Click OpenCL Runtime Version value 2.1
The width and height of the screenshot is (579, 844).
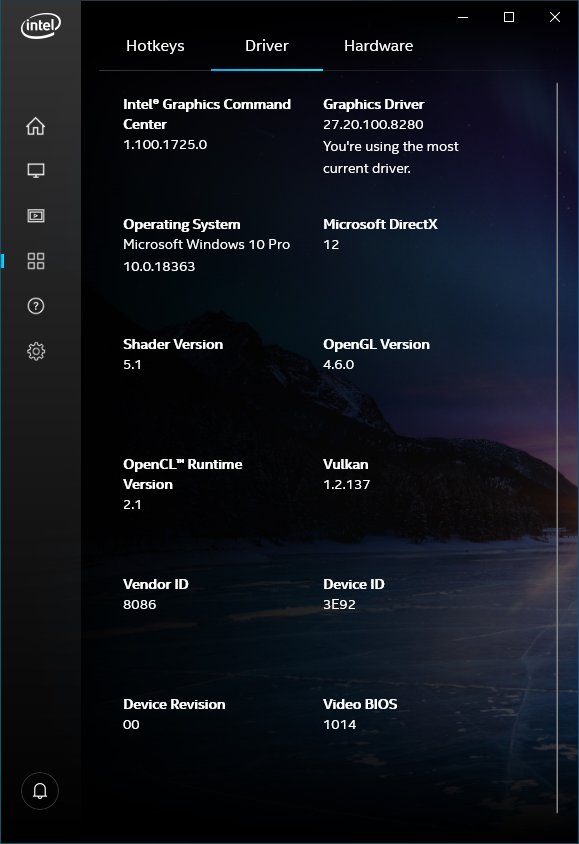(x=132, y=504)
